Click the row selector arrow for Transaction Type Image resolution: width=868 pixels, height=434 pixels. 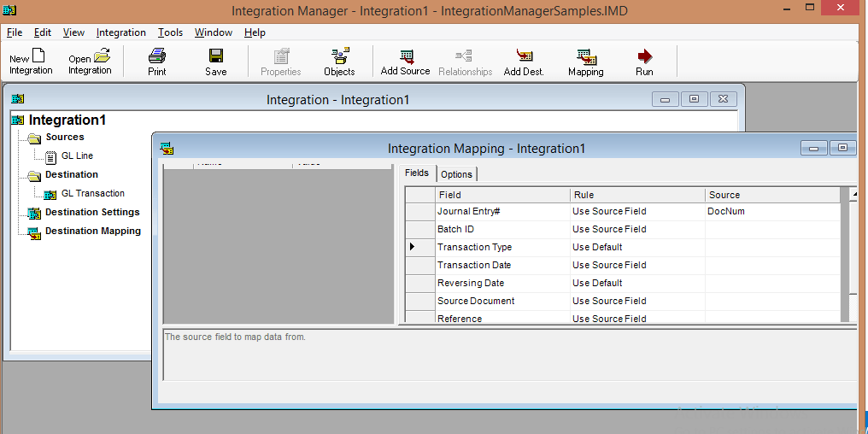pyautogui.click(x=420, y=248)
